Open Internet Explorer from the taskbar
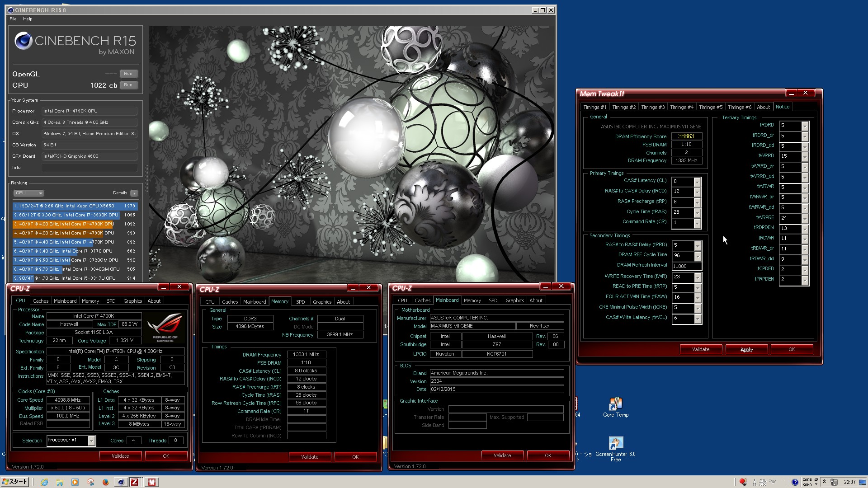The width and height of the screenshot is (868, 488). [x=44, y=482]
